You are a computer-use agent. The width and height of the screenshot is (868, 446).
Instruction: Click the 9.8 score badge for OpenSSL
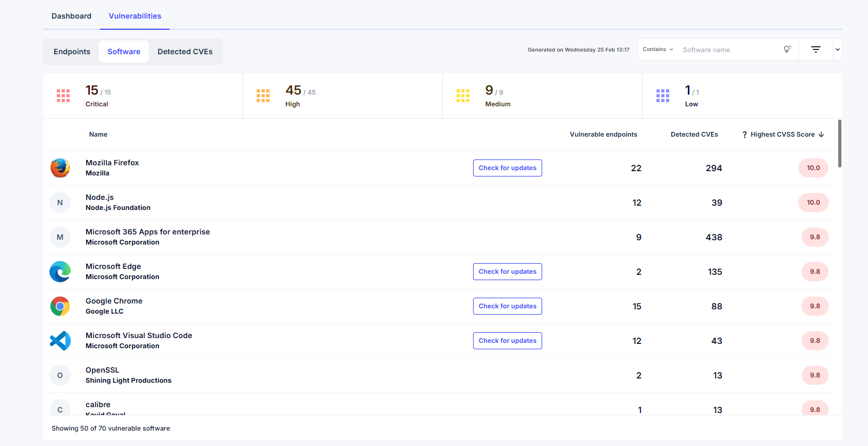(815, 375)
